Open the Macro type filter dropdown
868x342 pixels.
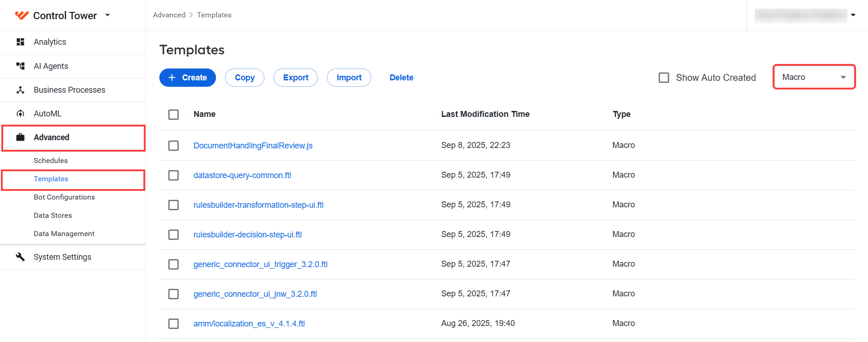coord(814,77)
